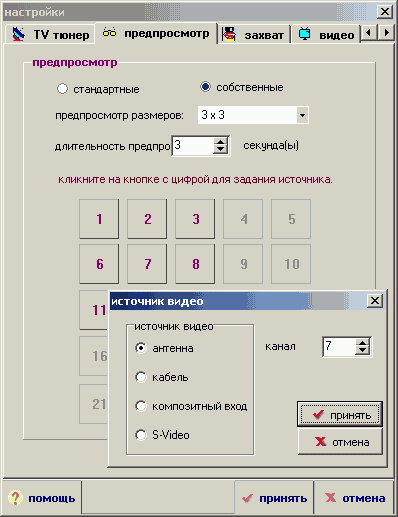This screenshot has width=398, height=517.
Task: Close the настройки window
Action: tap(385, 12)
